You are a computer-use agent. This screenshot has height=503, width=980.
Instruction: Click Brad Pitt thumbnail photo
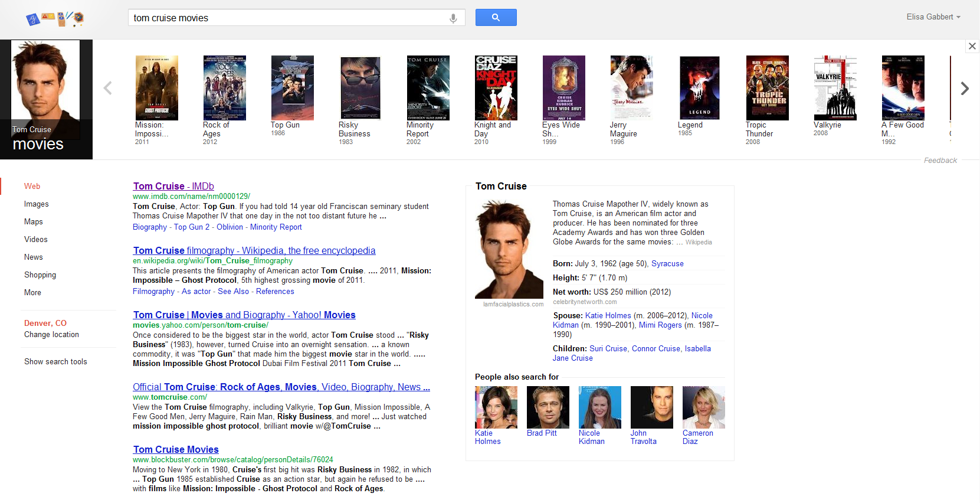point(548,407)
